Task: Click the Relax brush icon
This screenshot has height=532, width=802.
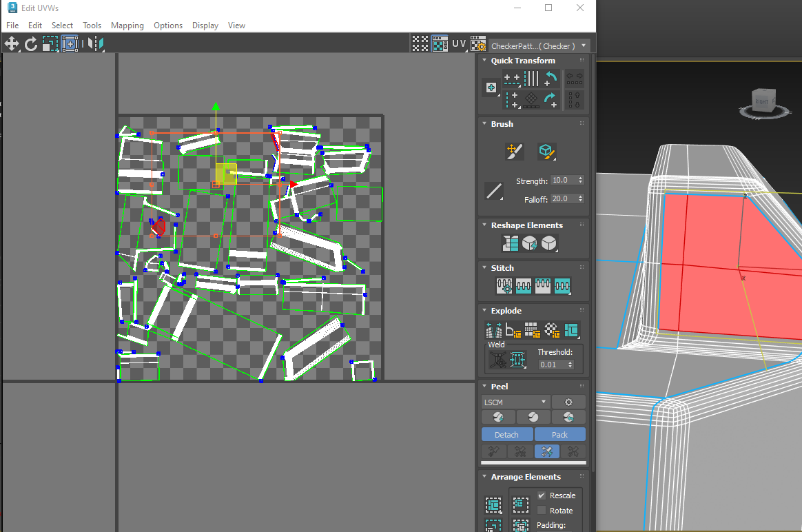Action: pos(546,152)
